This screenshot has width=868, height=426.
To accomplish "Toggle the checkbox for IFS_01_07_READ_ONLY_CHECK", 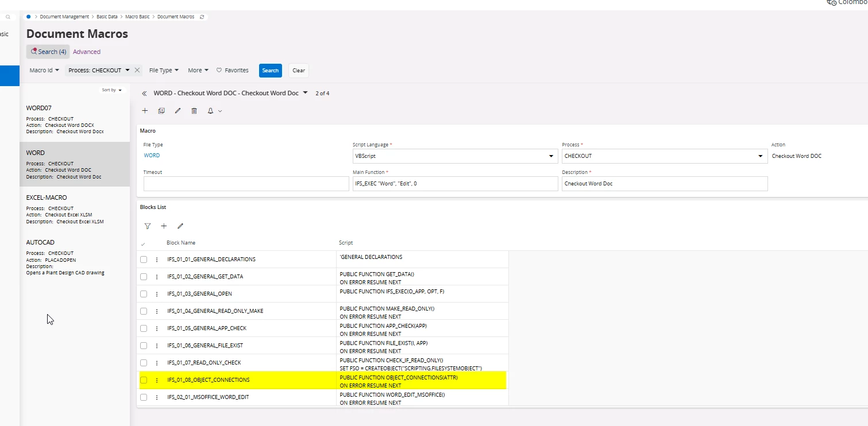I will (144, 363).
